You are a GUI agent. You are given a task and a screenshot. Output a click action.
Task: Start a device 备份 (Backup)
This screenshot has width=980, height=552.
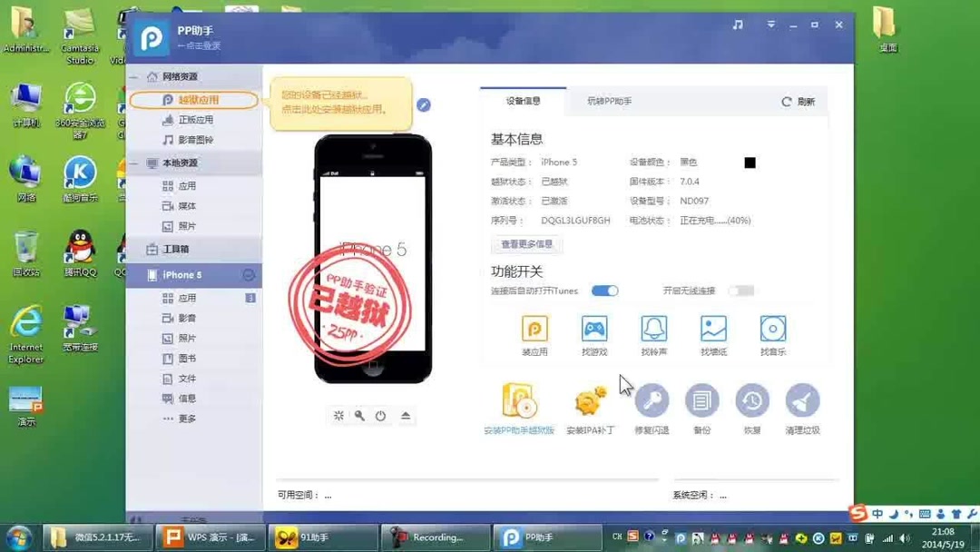tap(702, 399)
